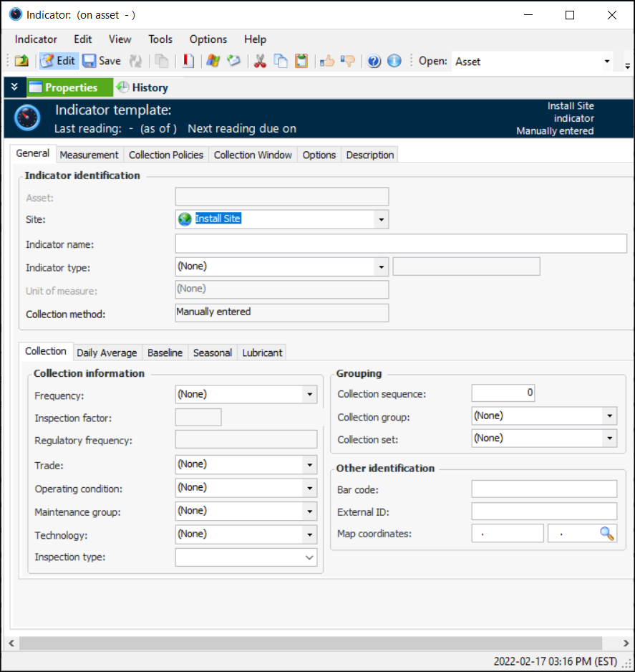Click the thumbs up icon
This screenshot has height=672, width=635.
click(327, 61)
